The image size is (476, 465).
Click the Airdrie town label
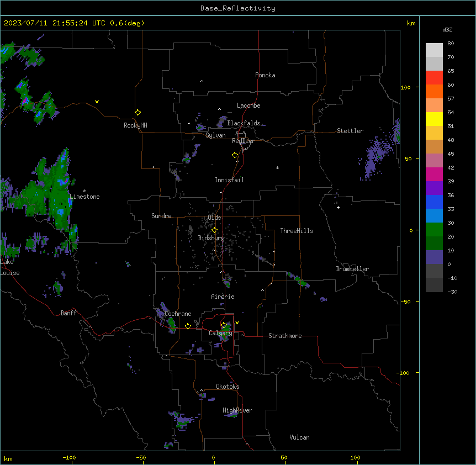pos(223,297)
